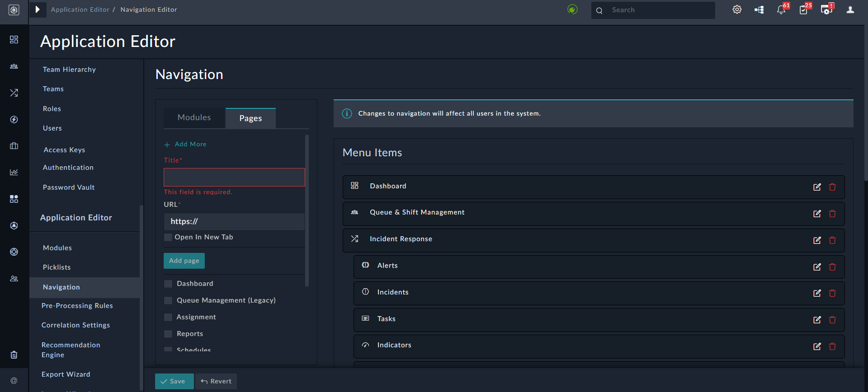
Task: Edit the Dashboard menu item
Action: coord(817,187)
